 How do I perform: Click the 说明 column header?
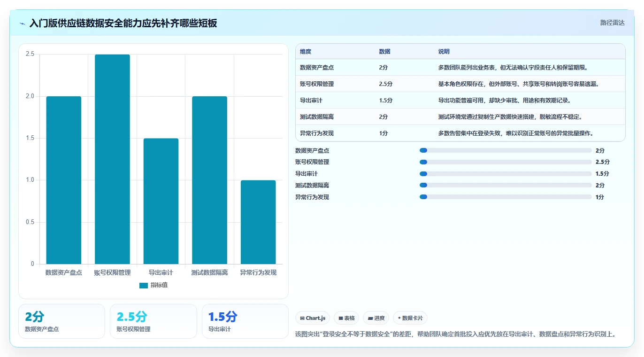[444, 52]
